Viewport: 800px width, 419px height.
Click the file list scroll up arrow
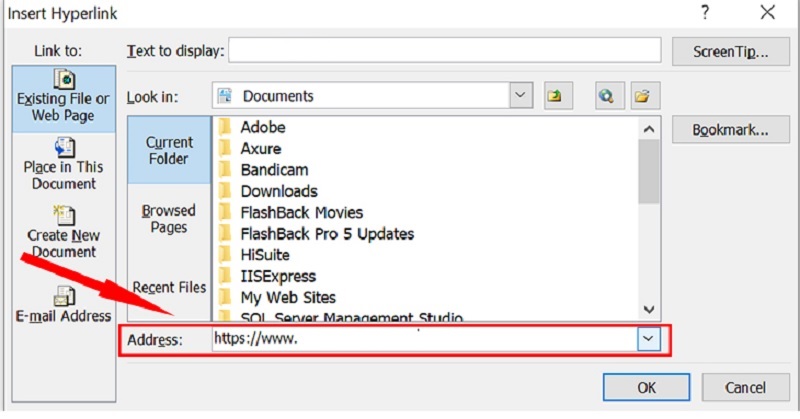[649, 129]
